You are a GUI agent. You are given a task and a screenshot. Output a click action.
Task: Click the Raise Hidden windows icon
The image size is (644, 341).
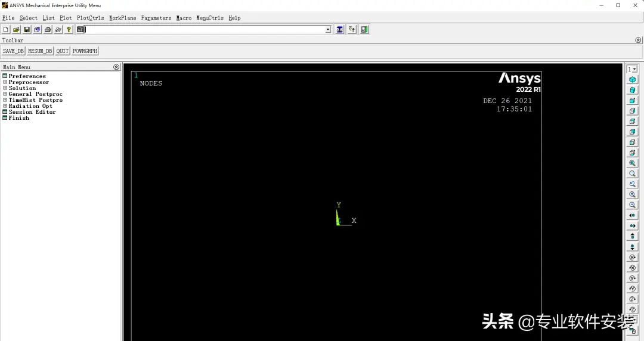pos(340,30)
